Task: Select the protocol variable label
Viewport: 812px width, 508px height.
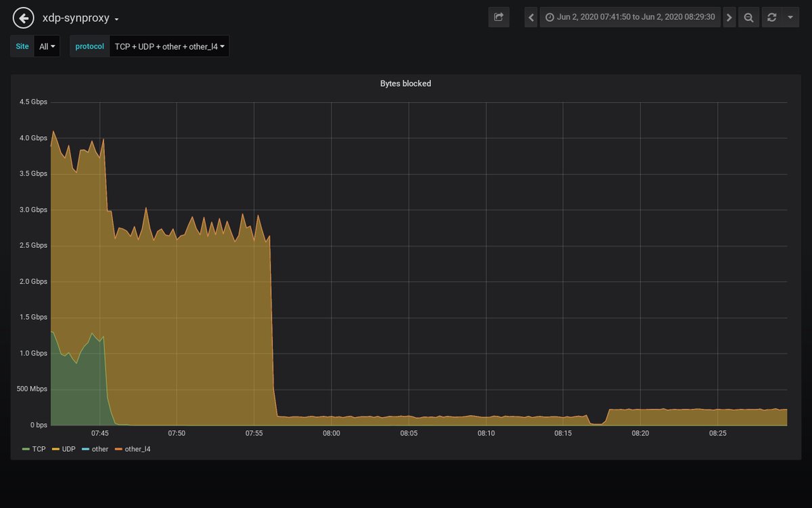Action: [x=89, y=46]
